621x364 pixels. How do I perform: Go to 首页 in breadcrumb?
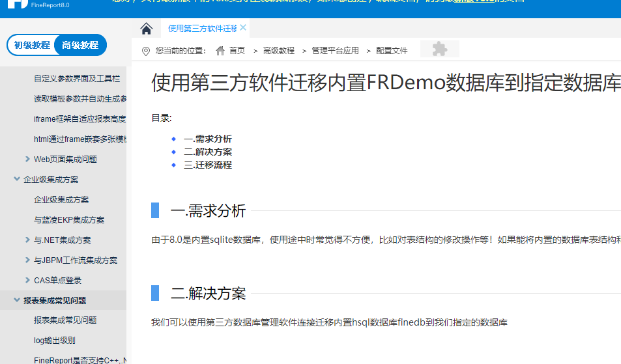pos(237,51)
